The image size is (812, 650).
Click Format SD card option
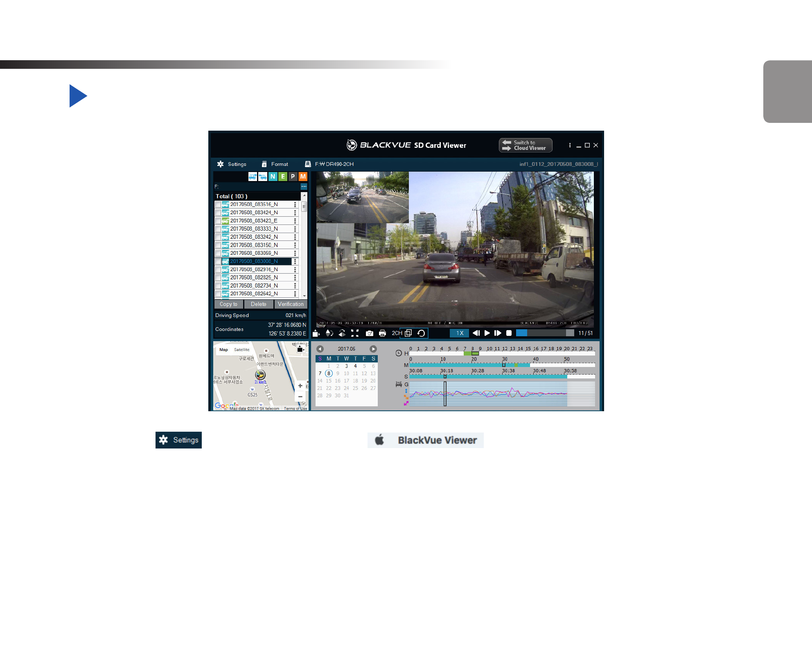(275, 164)
